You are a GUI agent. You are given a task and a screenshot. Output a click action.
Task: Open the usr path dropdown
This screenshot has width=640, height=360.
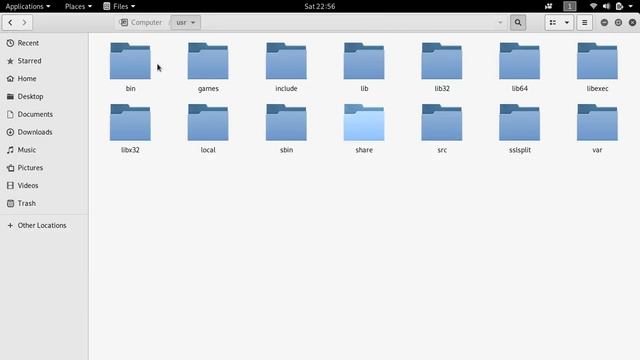186,22
